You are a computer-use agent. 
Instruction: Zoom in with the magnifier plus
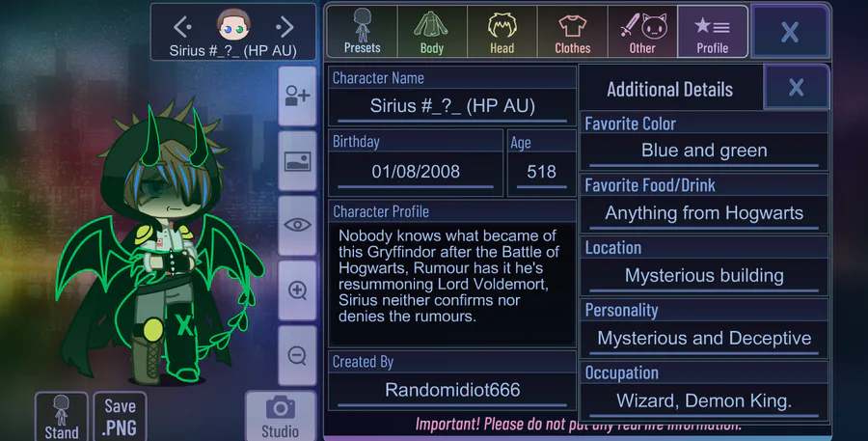[297, 289]
